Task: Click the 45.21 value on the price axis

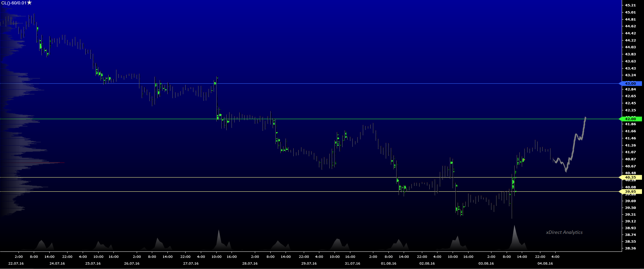Action: click(x=630, y=5)
